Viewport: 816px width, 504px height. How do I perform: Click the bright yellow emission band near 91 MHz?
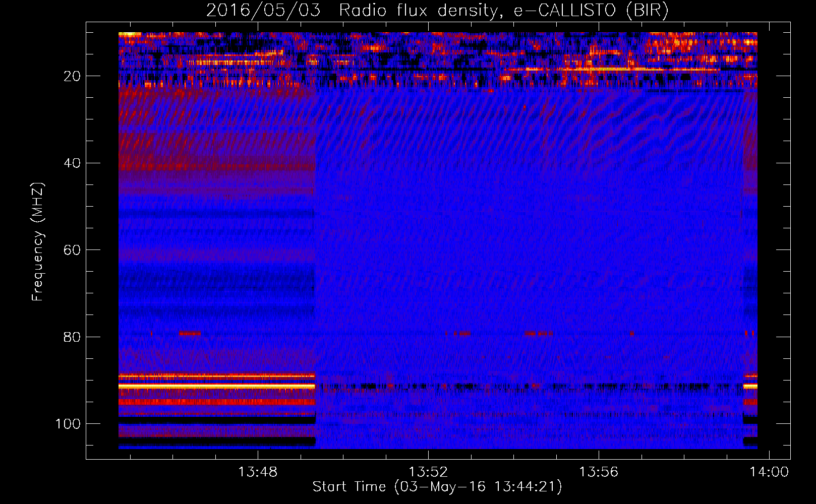coord(217,386)
